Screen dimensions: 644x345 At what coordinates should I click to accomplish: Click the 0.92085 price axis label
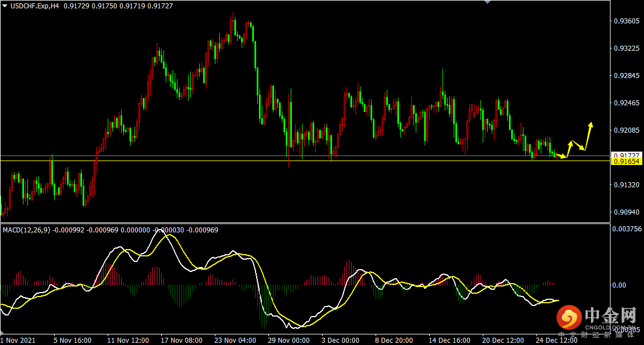627,130
